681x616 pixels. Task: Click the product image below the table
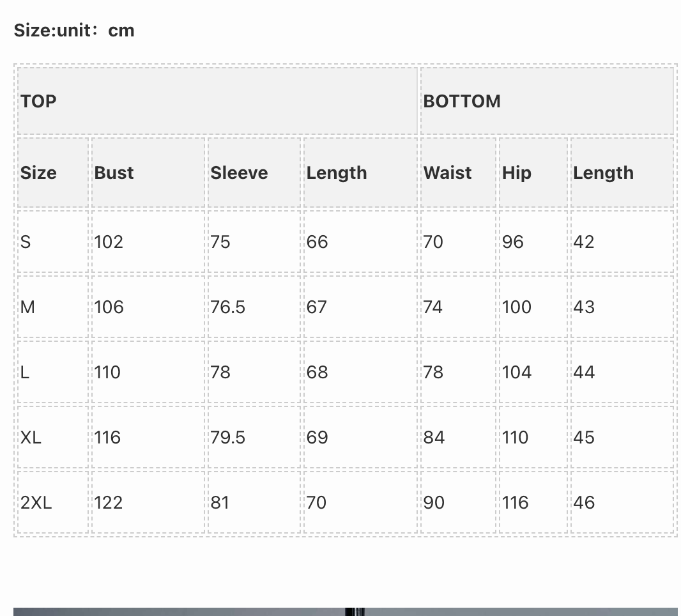point(345,612)
